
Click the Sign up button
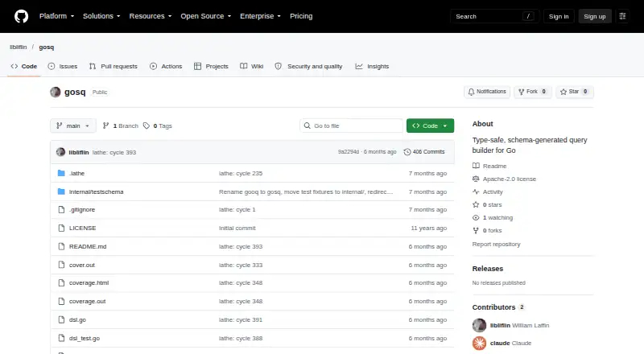pos(595,16)
